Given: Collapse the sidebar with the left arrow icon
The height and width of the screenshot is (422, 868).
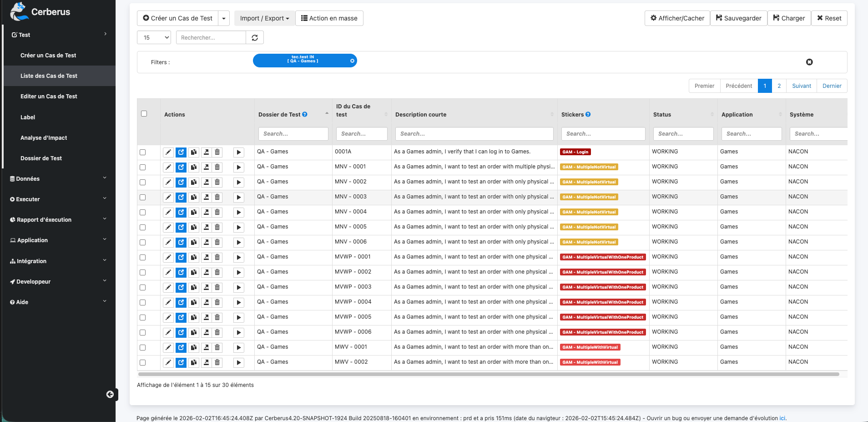Looking at the screenshot, I should 110,394.
